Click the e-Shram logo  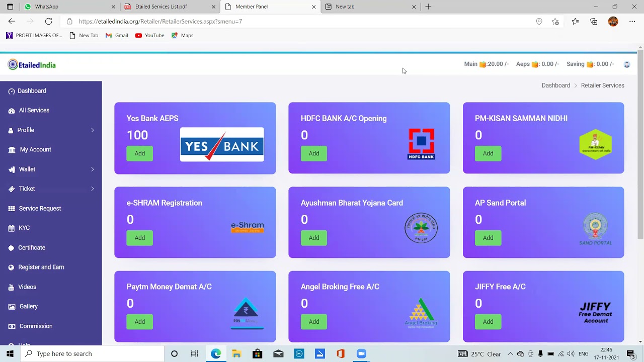(x=247, y=228)
